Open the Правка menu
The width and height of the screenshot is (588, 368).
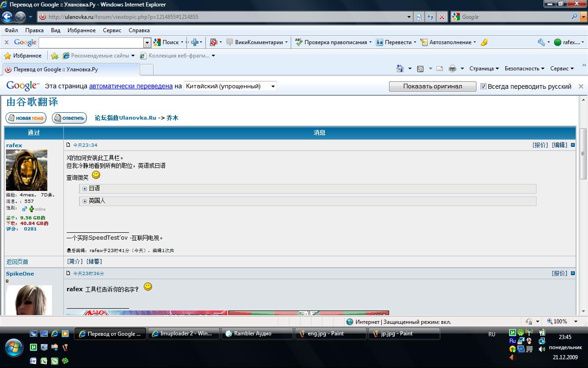(34, 30)
